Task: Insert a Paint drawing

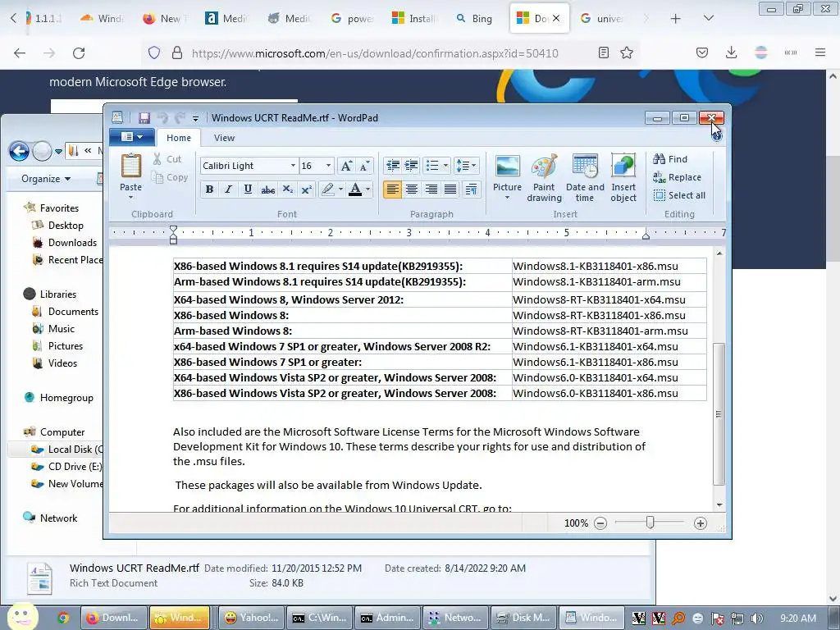Action: [x=544, y=178]
